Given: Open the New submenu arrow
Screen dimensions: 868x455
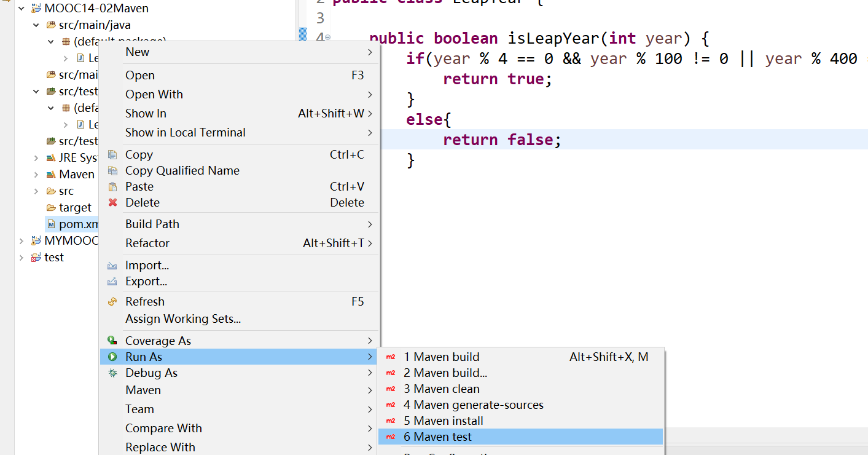Looking at the screenshot, I should (x=370, y=52).
